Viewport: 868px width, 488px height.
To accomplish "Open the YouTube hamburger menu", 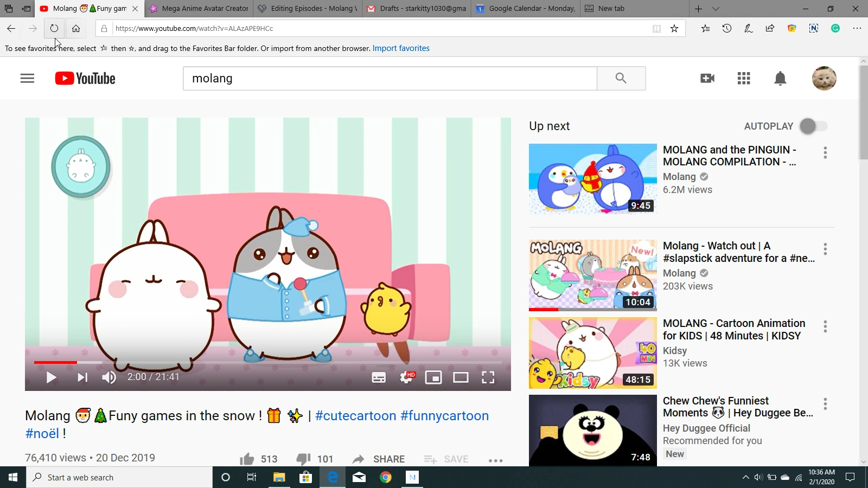I will (x=27, y=78).
